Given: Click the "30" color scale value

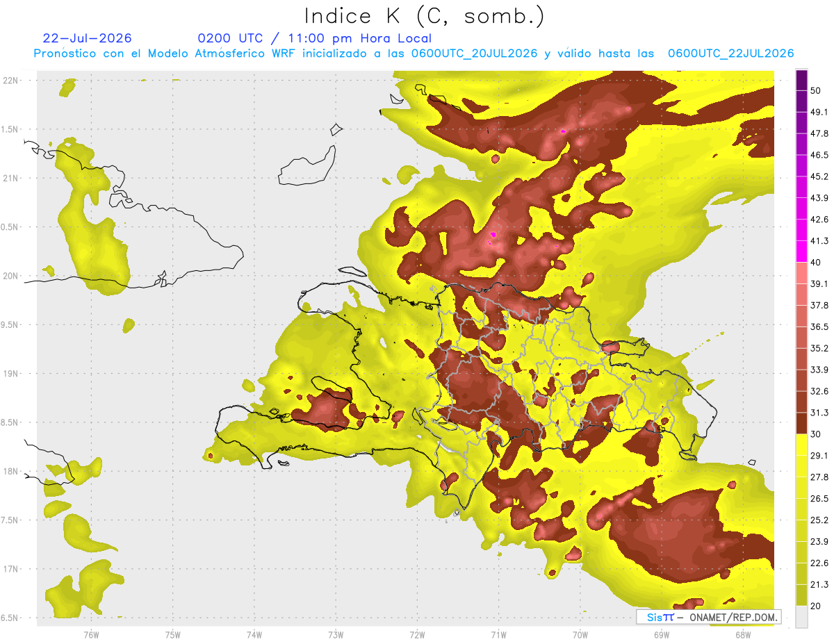Looking at the screenshot, I should click(816, 434).
